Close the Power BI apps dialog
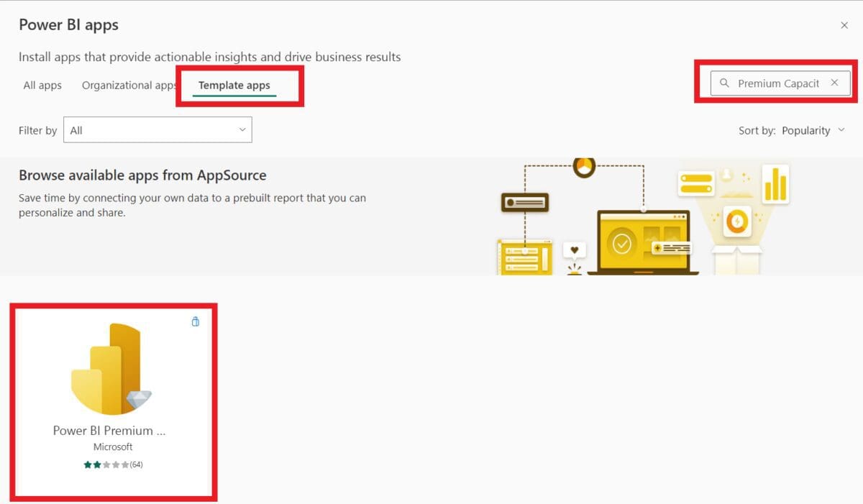Image resolution: width=863 pixels, height=504 pixels. 844,25
